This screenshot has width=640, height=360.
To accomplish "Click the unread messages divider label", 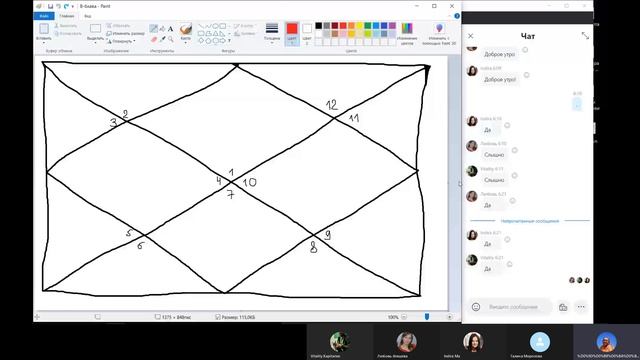I will (x=529, y=221).
